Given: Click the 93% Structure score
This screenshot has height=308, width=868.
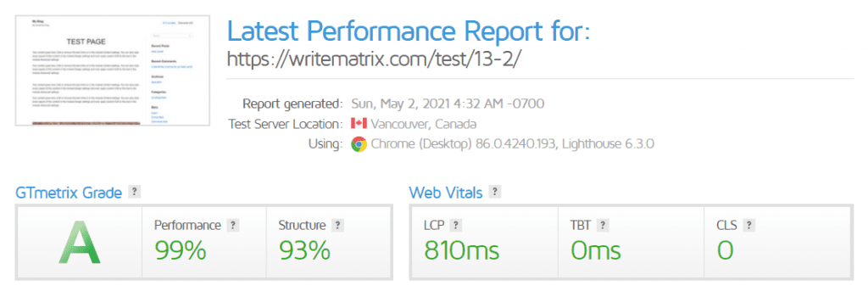Looking at the screenshot, I should pyautogui.click(x=304, y=250).
